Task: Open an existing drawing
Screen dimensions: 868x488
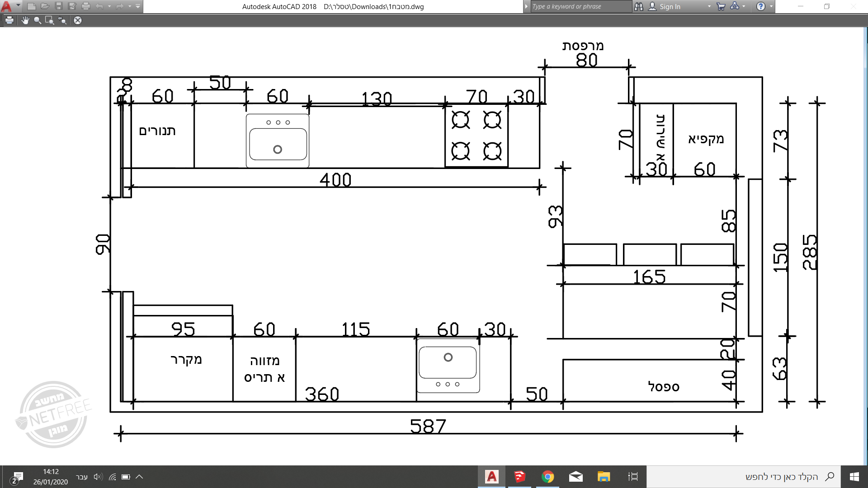Action: click(45, 6)
